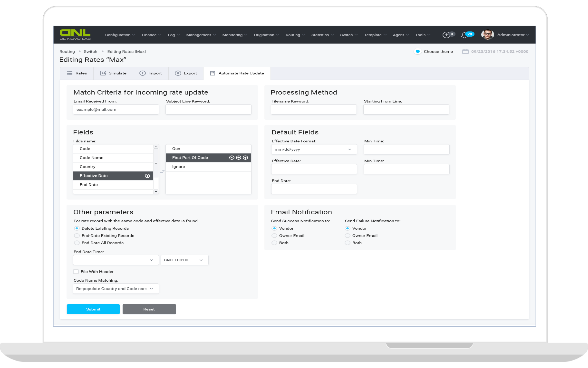Open the Code Name Matching dropdown

(116, 289)
